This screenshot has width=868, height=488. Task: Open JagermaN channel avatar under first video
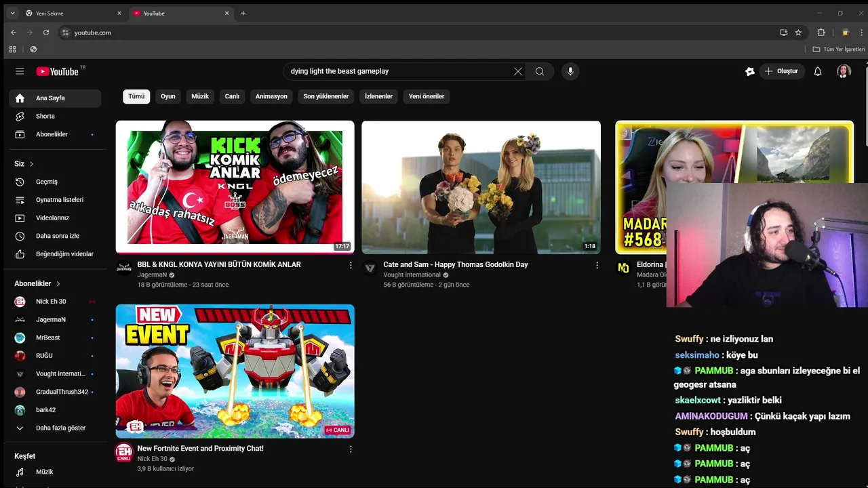coord(124,268)
